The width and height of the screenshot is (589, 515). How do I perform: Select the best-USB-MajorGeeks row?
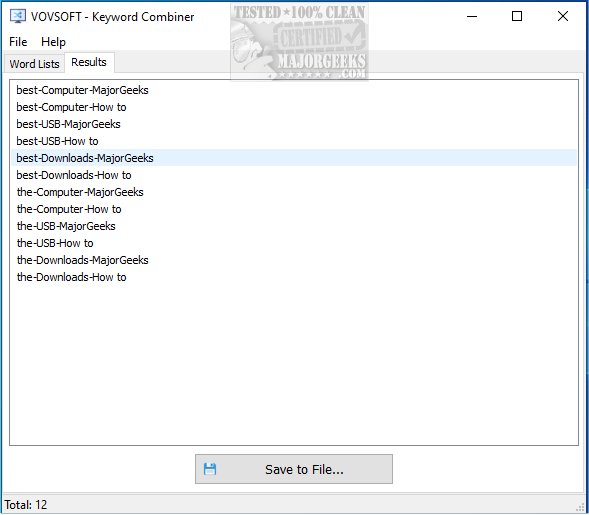(x=294, y=124)
